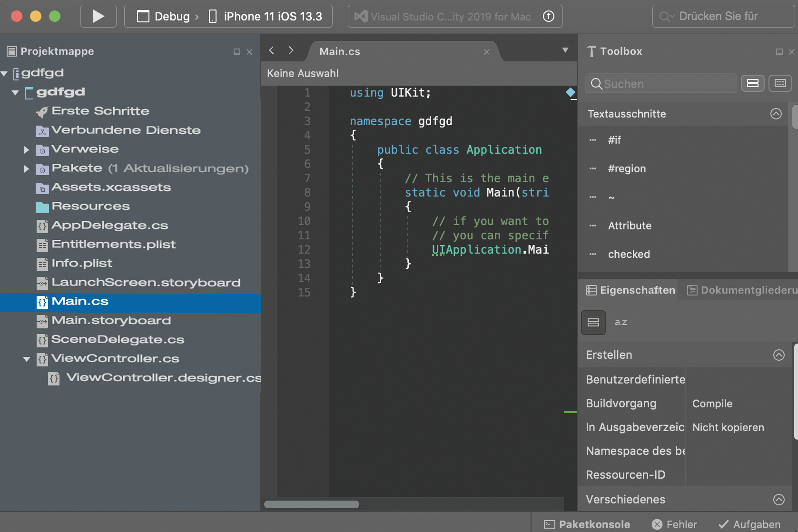The width and height of the screenshot is (798, 532).
Task: Expand the Verweise folder
Action: click(27, 150)
